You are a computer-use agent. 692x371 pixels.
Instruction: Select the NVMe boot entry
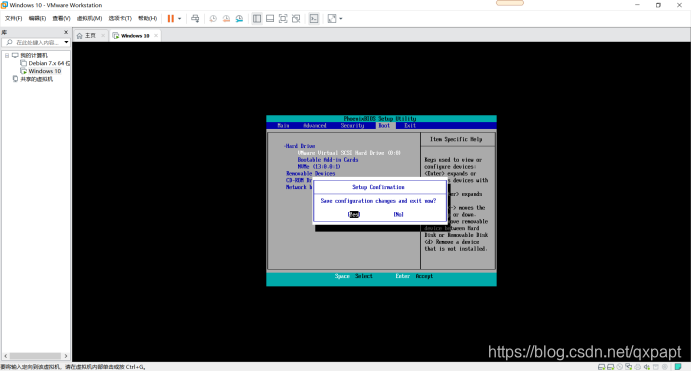[x=319, y=167]
